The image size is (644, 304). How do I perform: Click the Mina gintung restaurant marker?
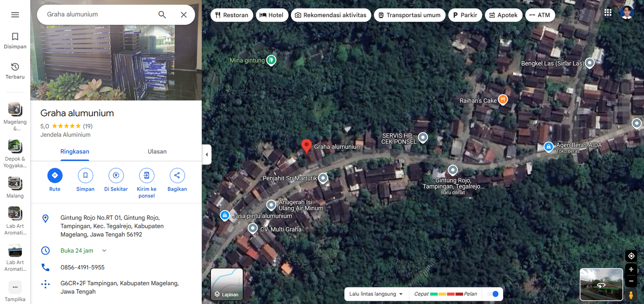pos(271,60)
